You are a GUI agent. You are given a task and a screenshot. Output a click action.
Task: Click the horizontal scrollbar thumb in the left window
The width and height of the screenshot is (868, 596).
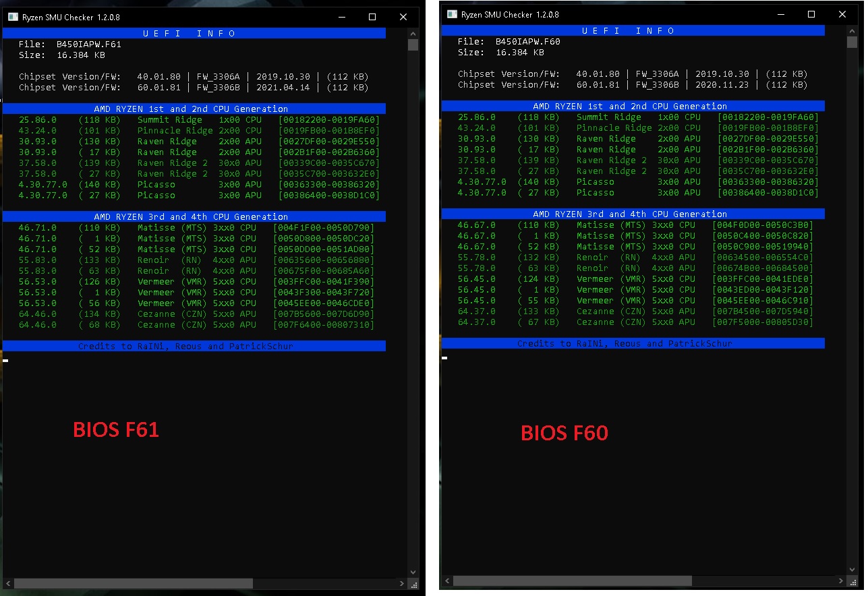point(133,583)
